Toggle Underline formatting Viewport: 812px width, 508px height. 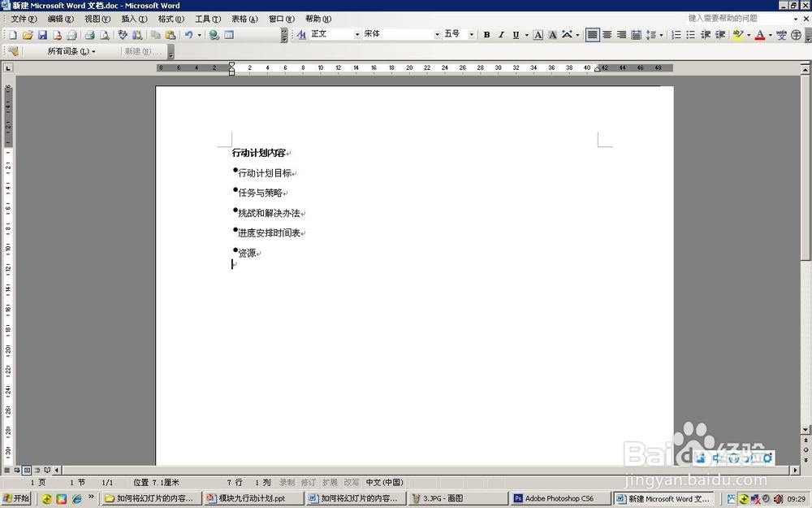pyautogui.click(x=516, y=35)
